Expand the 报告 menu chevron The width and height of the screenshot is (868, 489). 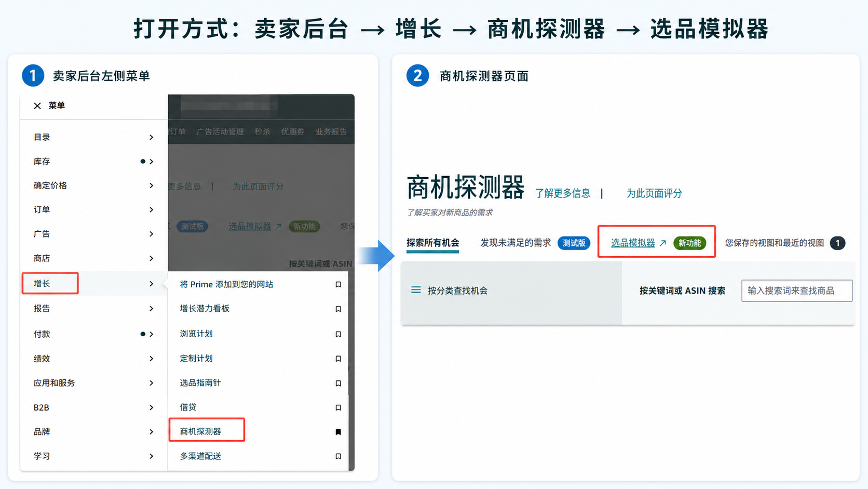[151, 309]
